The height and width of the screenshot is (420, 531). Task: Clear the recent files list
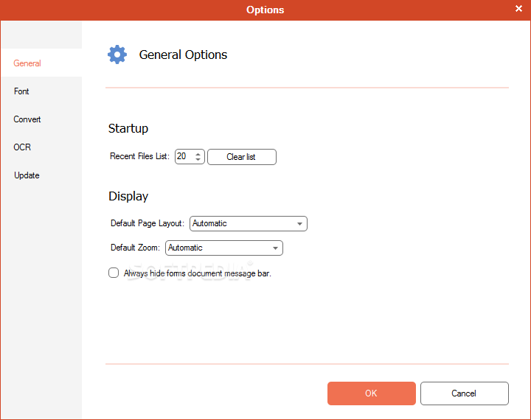(242, 157)
